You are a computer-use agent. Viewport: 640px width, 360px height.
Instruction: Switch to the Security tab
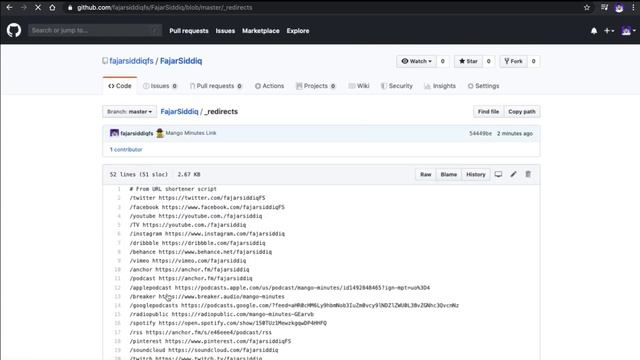pyautogui.click(x=397, y=86)
